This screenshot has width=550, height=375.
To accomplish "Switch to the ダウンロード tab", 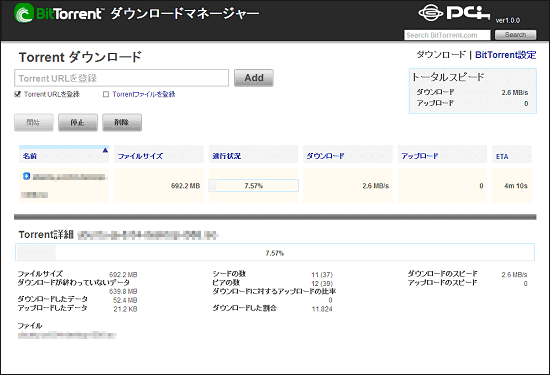I will 441,55.
